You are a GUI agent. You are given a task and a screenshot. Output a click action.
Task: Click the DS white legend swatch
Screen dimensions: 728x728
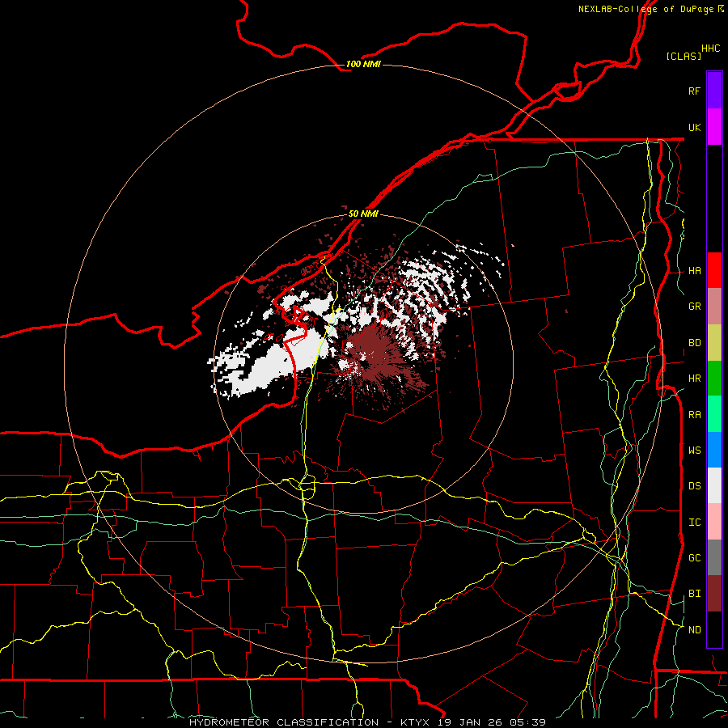714,485
